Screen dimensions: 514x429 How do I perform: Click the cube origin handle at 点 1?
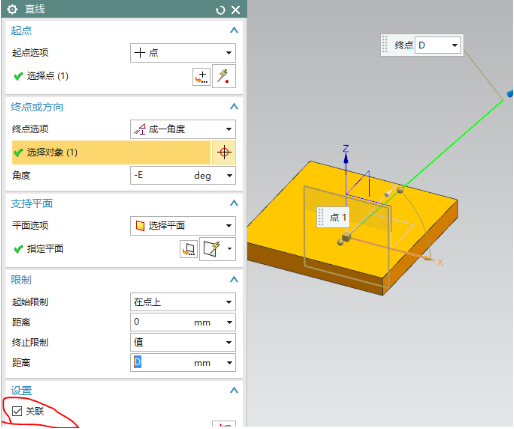346,237
